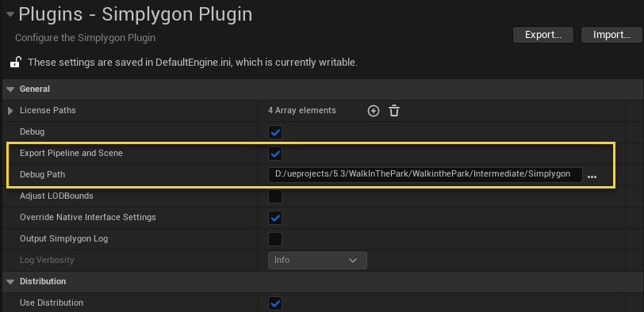The width and height of the screenshot is (644, 312).
Task: Click the Adjust LODBounds label
Action: 56,196
